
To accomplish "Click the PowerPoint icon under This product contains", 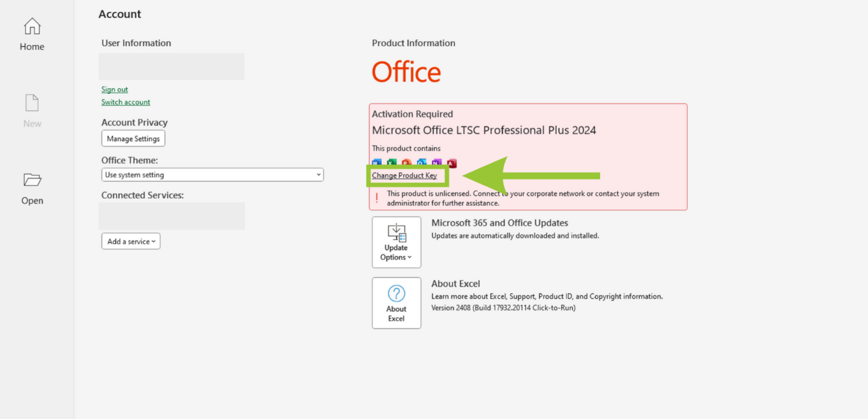I will pos(406,163).
